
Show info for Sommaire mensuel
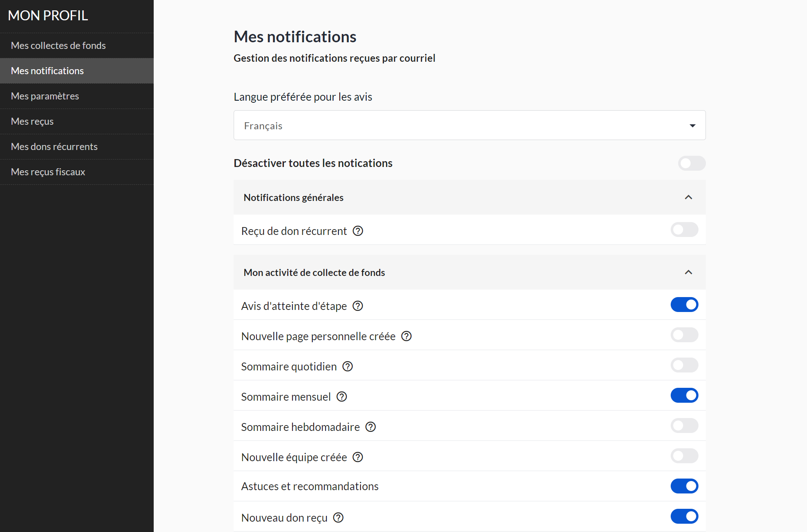click(342, 397)
